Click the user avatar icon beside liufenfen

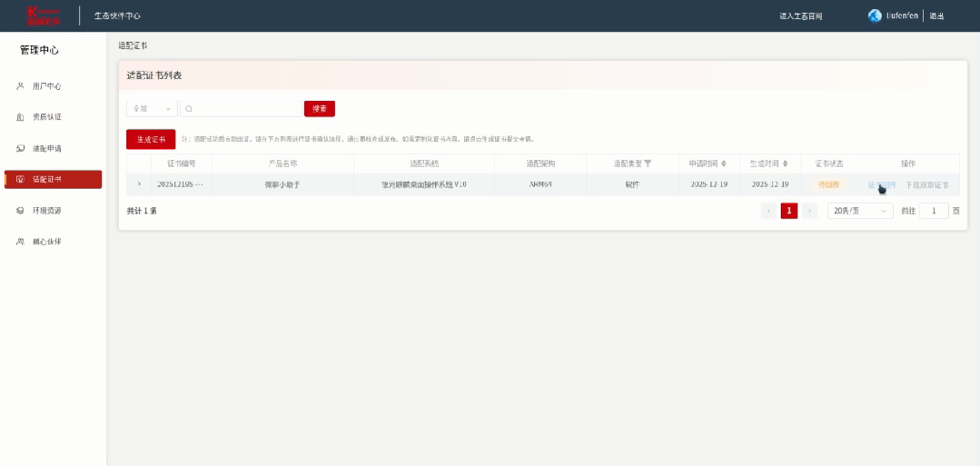pyautogui.click(x=875, y=15)
